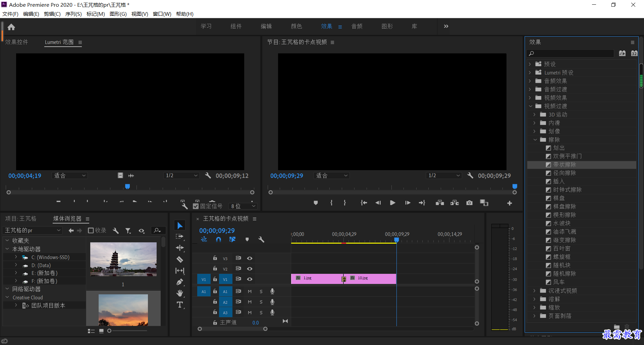Select the Pen tool in the toolbar

click(x=180, y=282)
